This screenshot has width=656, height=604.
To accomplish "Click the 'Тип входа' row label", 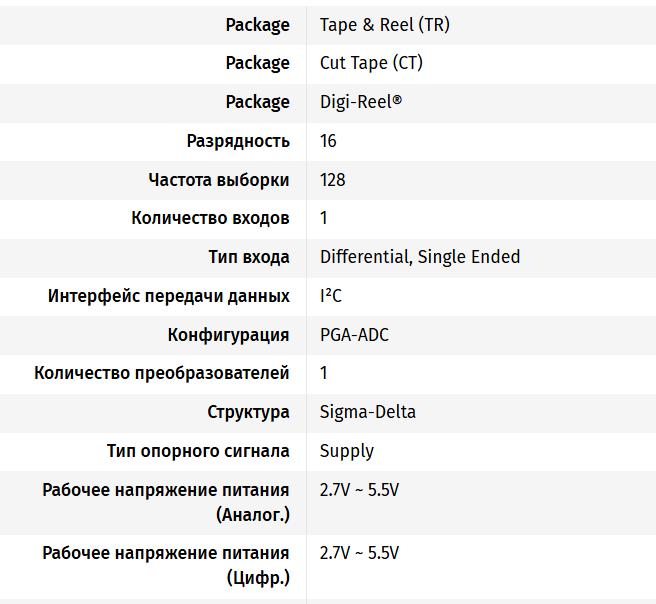I will (x=249, y=257).
